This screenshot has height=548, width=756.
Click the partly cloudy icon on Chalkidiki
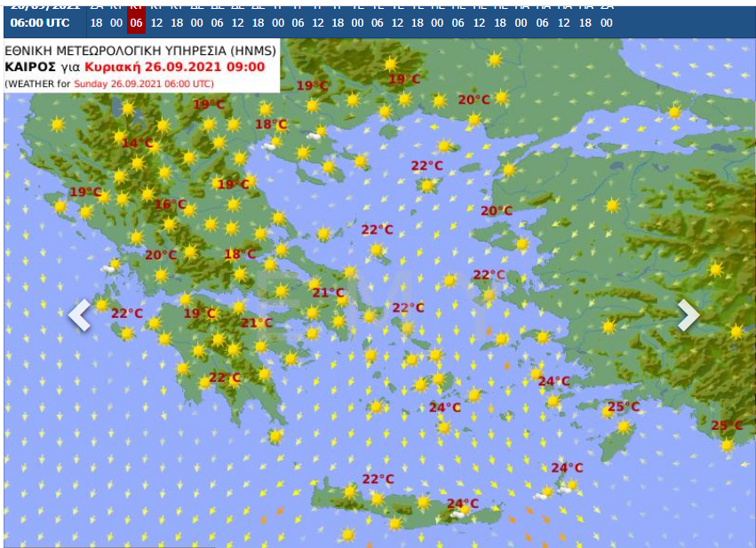pos(317,133)
